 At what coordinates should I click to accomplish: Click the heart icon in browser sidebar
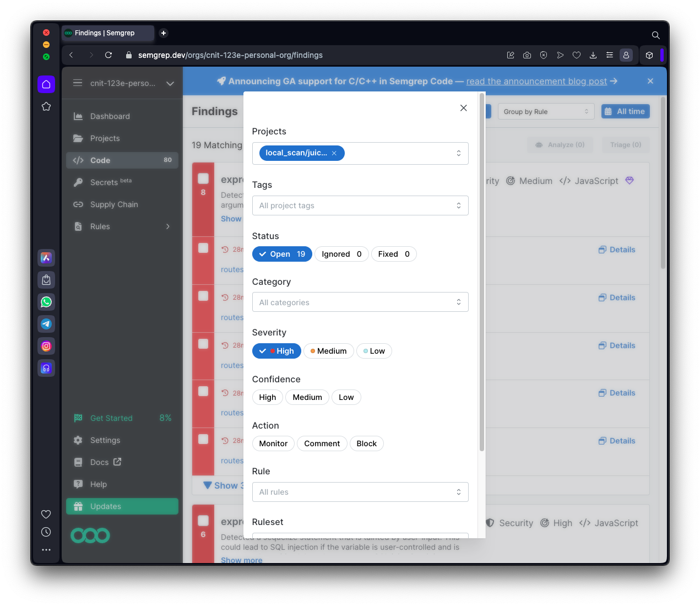[x=46, y=514]
